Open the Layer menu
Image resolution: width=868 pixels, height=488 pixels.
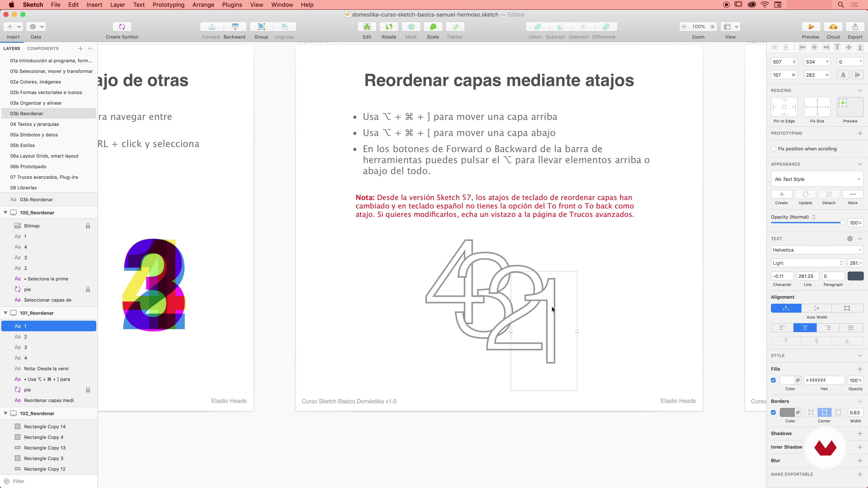pyautogui.click(x=118, y=5)
